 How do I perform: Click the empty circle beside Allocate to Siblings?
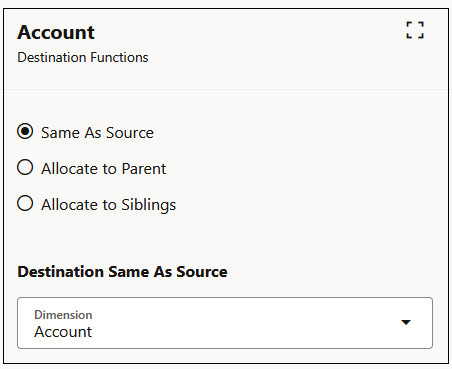pos(25,203)
